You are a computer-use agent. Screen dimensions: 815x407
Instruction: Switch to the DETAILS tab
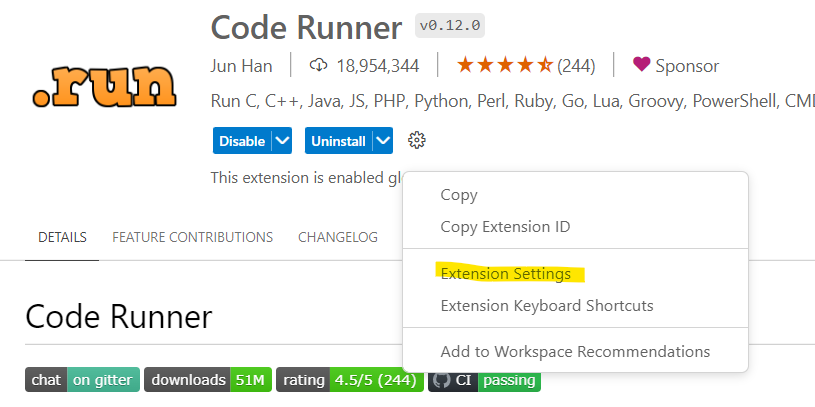62,238
